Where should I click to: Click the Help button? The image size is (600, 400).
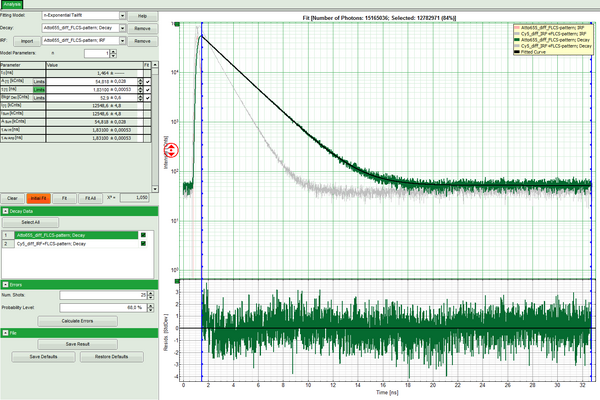coord(142,17)
